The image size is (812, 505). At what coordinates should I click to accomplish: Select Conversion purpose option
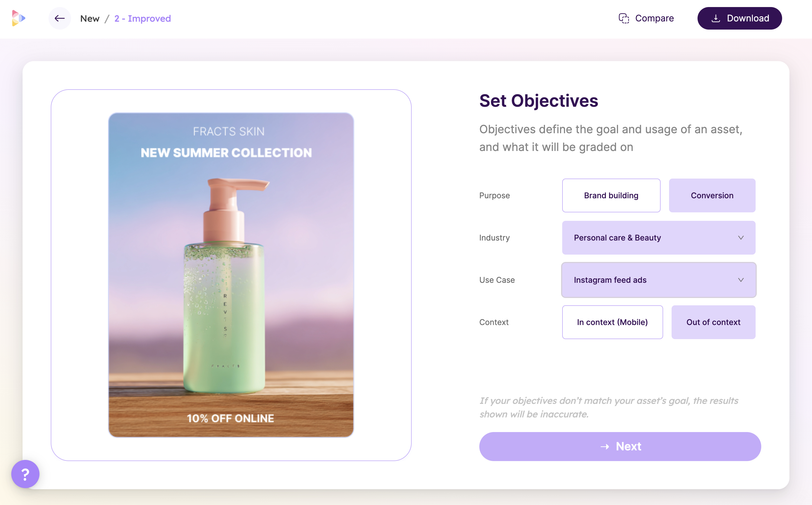712,195
